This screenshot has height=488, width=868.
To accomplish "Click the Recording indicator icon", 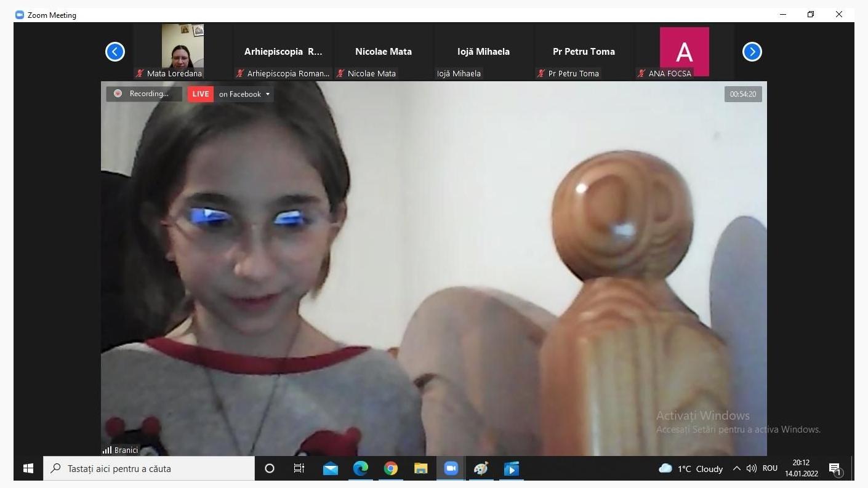I will tap(118, 94).
